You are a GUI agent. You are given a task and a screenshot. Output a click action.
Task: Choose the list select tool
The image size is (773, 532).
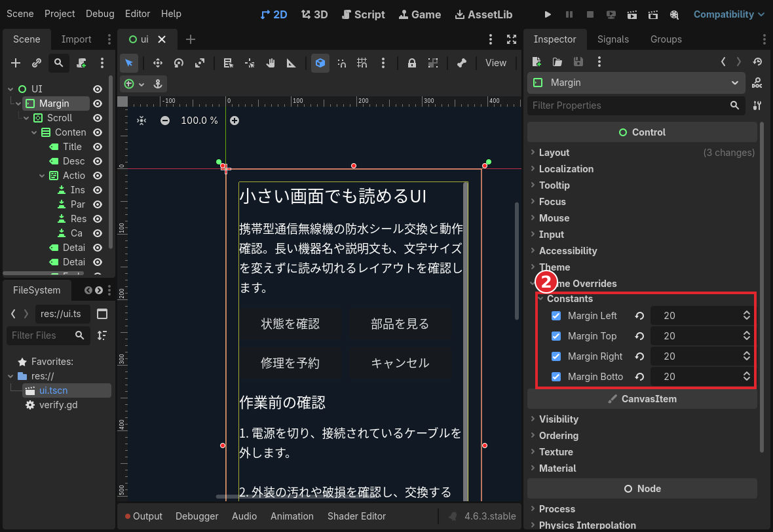tap(228, 63)
